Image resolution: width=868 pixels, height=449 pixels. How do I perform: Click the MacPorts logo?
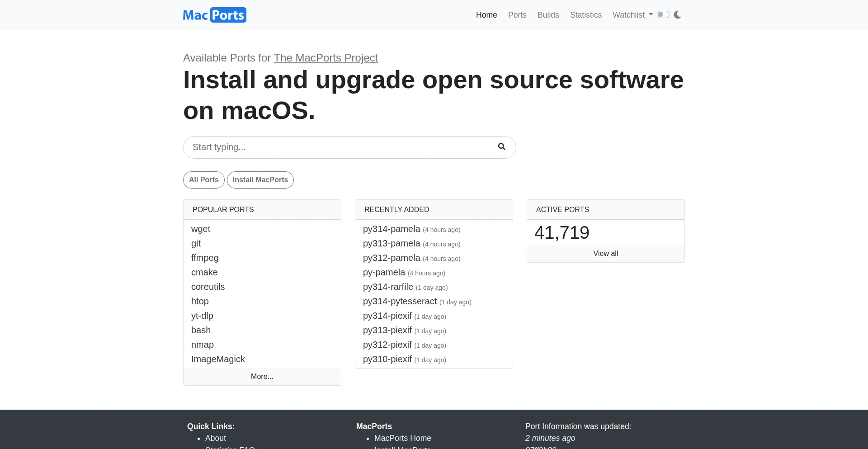(x=215, y=15)
